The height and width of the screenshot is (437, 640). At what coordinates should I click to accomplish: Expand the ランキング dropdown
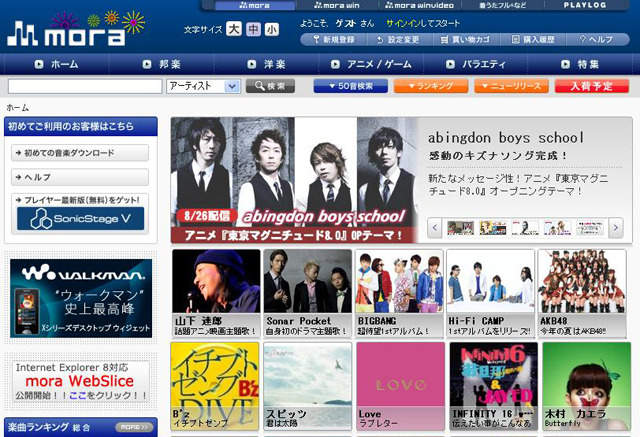tap(431, 86)
